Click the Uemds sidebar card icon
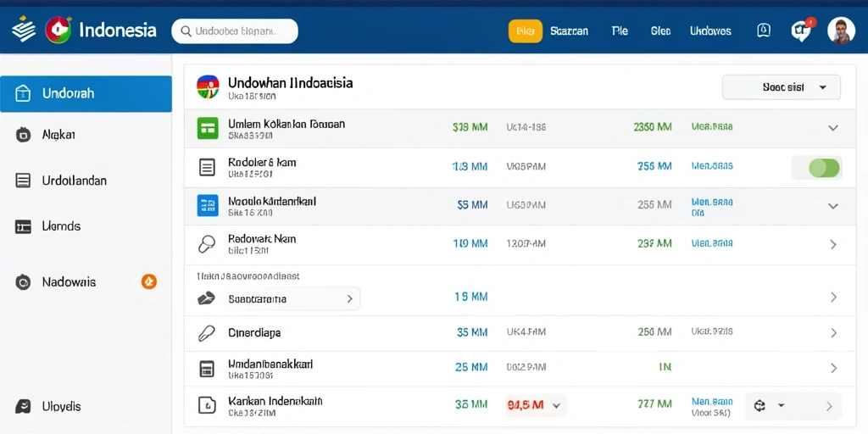 tap(23, 226)
